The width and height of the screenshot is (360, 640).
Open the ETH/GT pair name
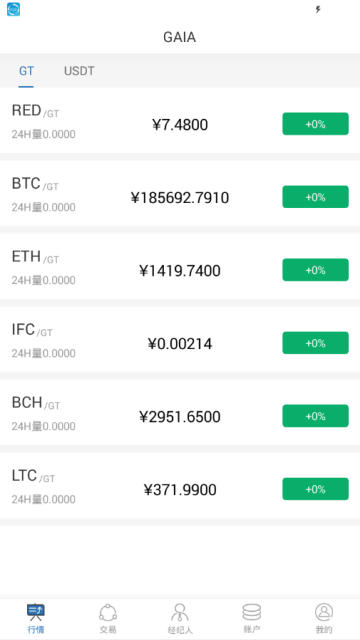[x=35, y=257]
